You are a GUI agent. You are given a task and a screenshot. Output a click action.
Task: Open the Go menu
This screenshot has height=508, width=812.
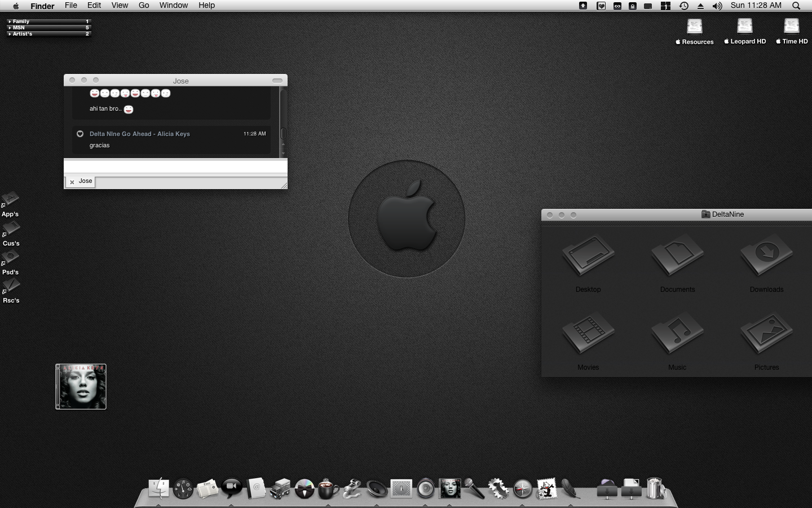(x=144, y=5)
